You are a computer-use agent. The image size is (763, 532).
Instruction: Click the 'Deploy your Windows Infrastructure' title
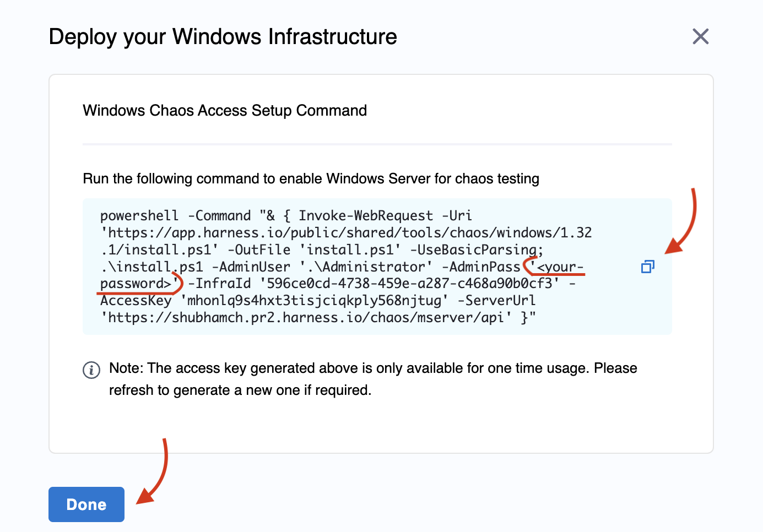pyautogui.click(x=223, y=37)
